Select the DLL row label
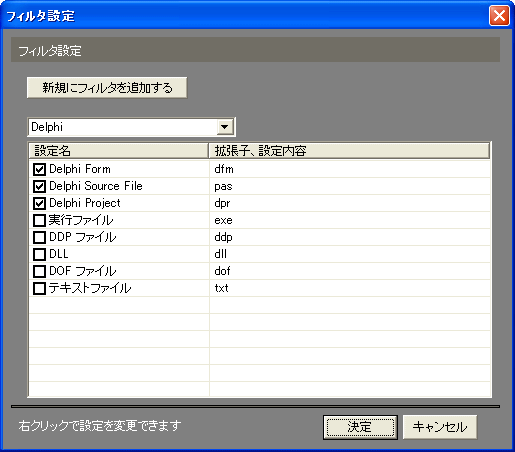 (x=59, y=254)
